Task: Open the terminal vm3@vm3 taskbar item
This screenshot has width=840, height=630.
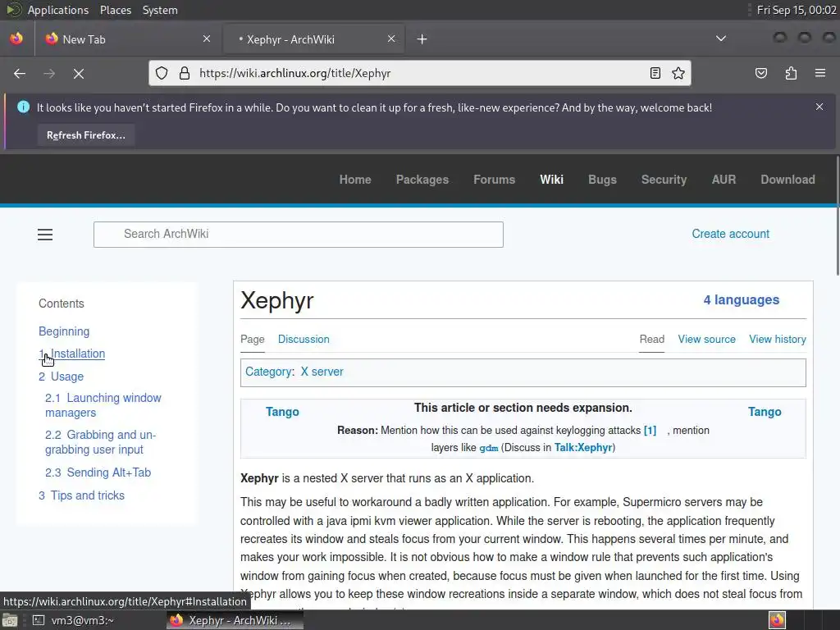Action: pyautogui.click(x=74, y=620)
